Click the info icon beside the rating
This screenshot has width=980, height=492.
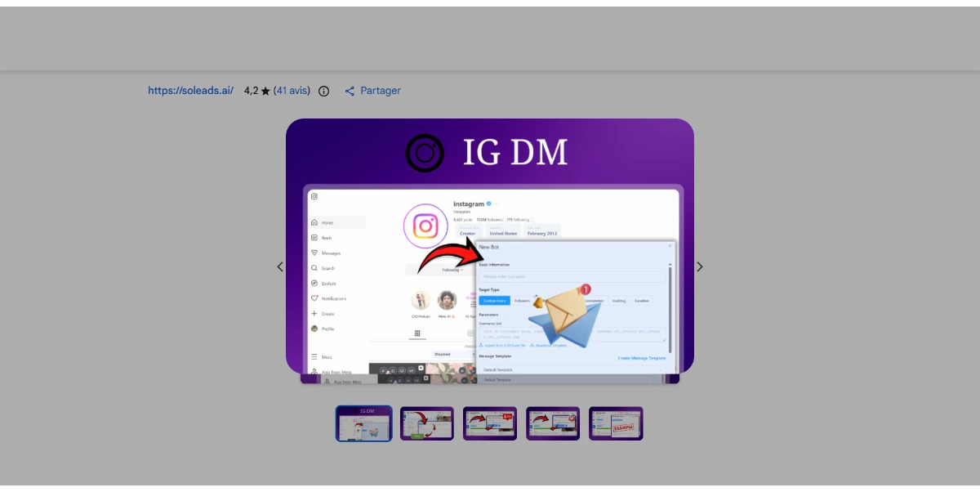coord(323,92)
